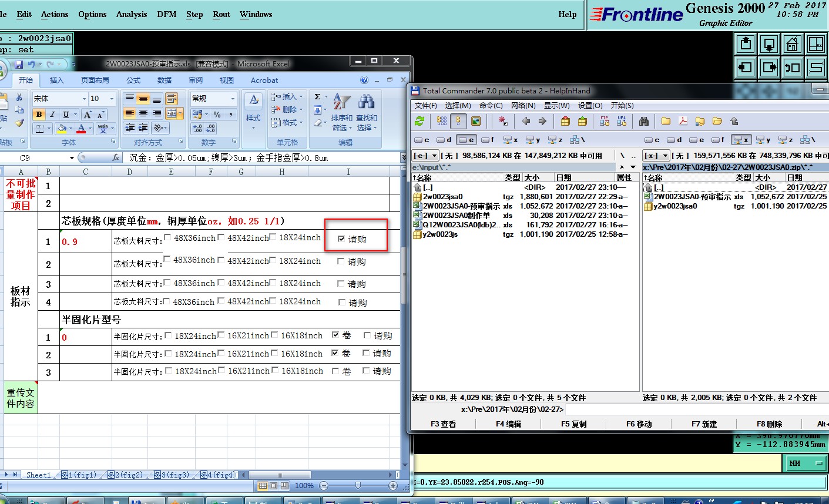Image resolution: width=829 pixels, height=504 pixels.
Task: Check 16X21inch box in 半固化片 row 1
Action: [221, 335]
